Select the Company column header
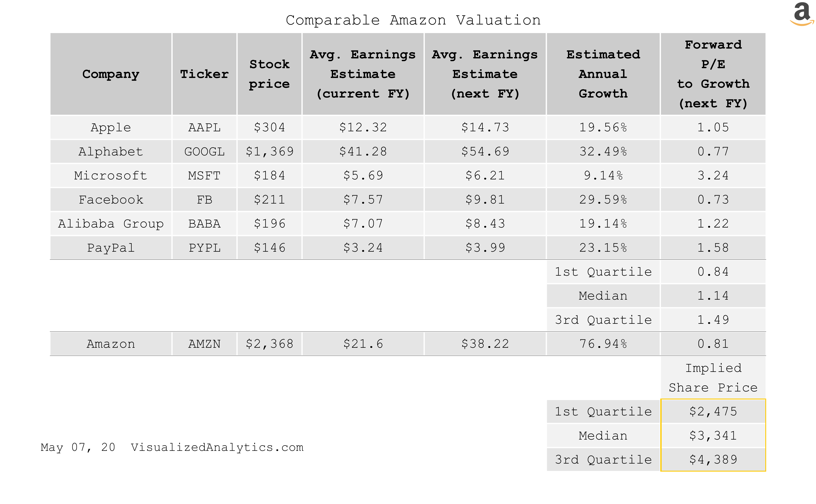The image size is (816, 504). coord(111,74)
